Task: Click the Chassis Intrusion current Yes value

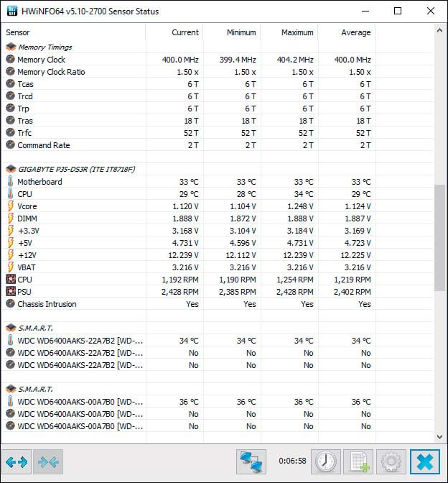Action: [192, 304]
